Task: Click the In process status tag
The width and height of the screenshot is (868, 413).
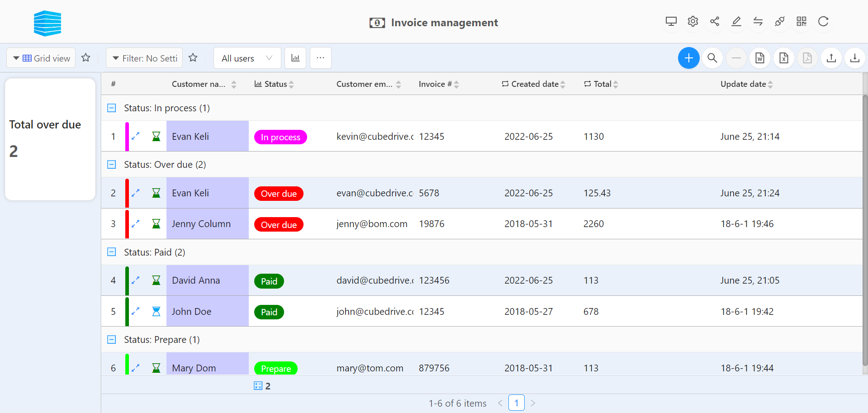Action: coord(280,137)
